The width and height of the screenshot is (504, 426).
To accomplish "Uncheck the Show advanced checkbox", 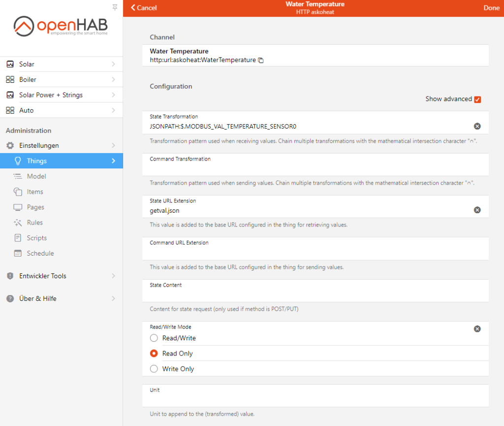I will (477, 99).
